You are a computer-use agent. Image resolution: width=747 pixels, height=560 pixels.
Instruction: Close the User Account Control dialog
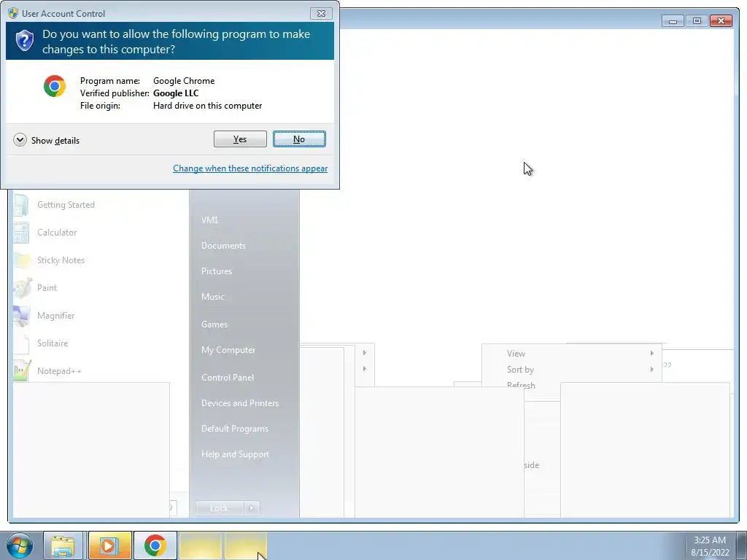click(321, 13)
